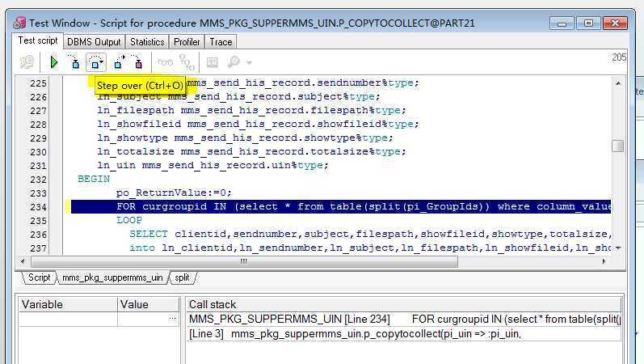Close the Test Window
Image resolution: width=644 pixels, height=364 pixels.
pos(615,23)
